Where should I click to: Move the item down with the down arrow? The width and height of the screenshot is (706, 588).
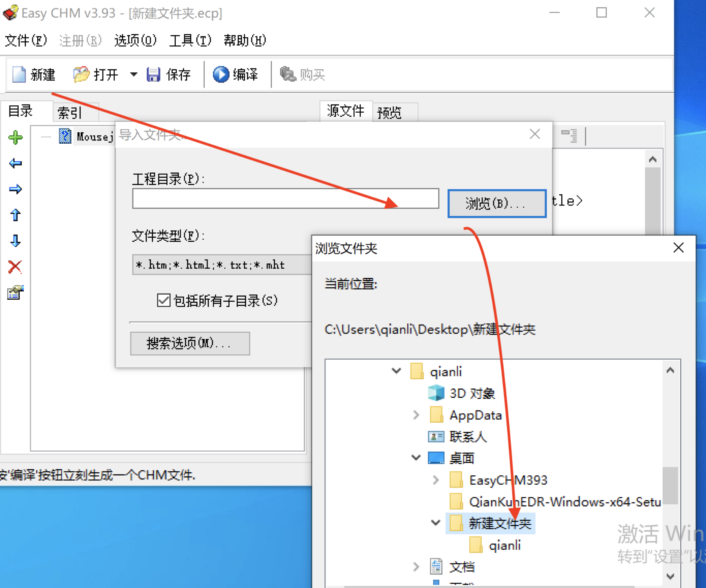[16, 241]
